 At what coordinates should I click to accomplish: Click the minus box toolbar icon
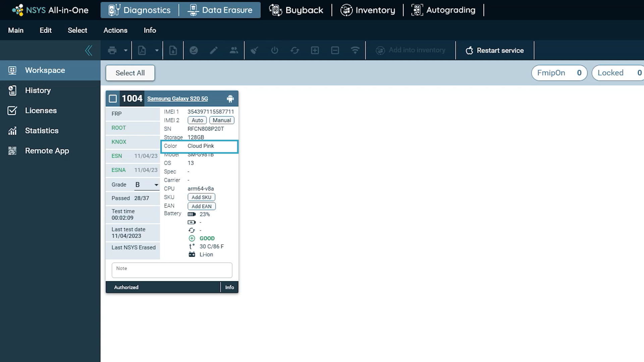click(335, 50)
